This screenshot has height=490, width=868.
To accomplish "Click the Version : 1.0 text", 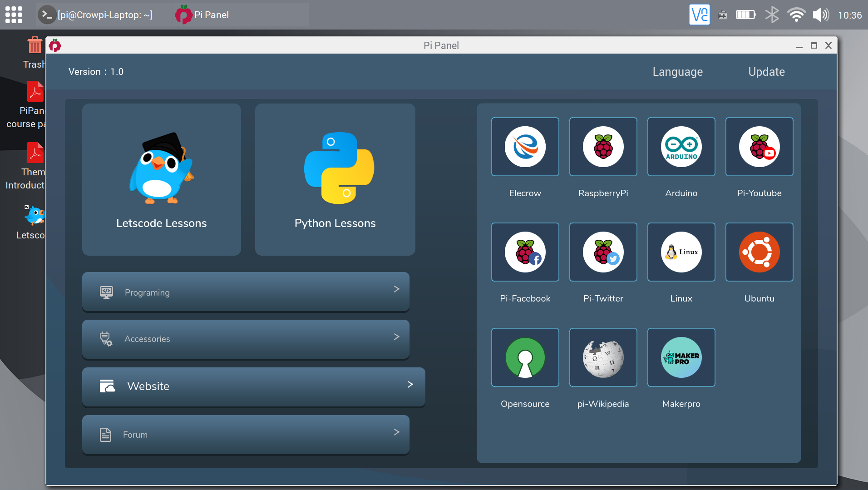I will tap(96, 72).
